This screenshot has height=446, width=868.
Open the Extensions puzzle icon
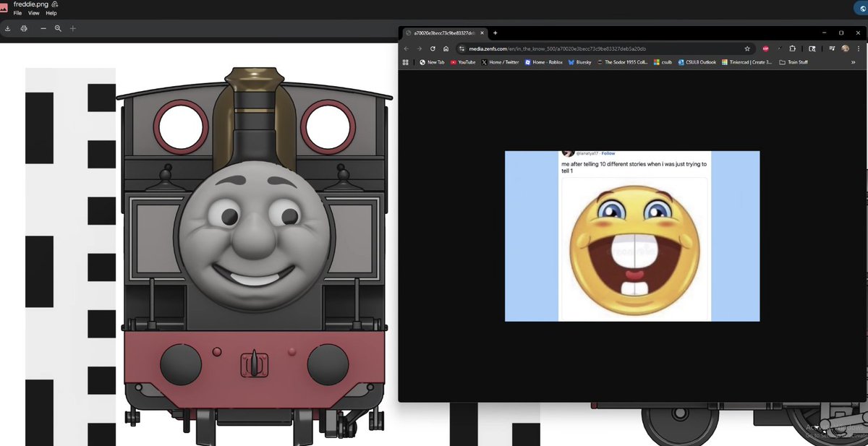click(x=793, y=48)
